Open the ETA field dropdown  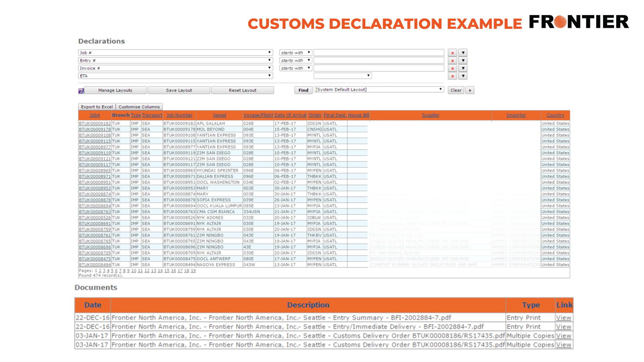[x=175, y=76]
